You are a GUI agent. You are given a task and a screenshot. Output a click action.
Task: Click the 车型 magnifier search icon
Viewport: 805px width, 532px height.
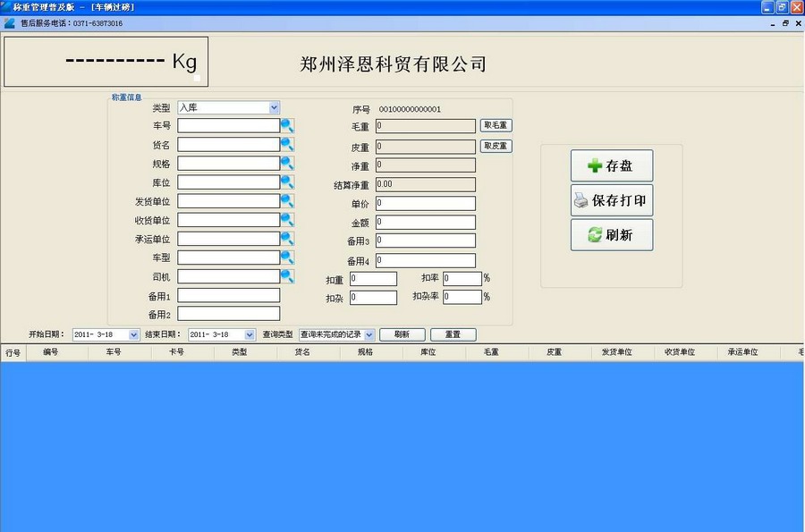pyautogui.click(x=288, y=258)
